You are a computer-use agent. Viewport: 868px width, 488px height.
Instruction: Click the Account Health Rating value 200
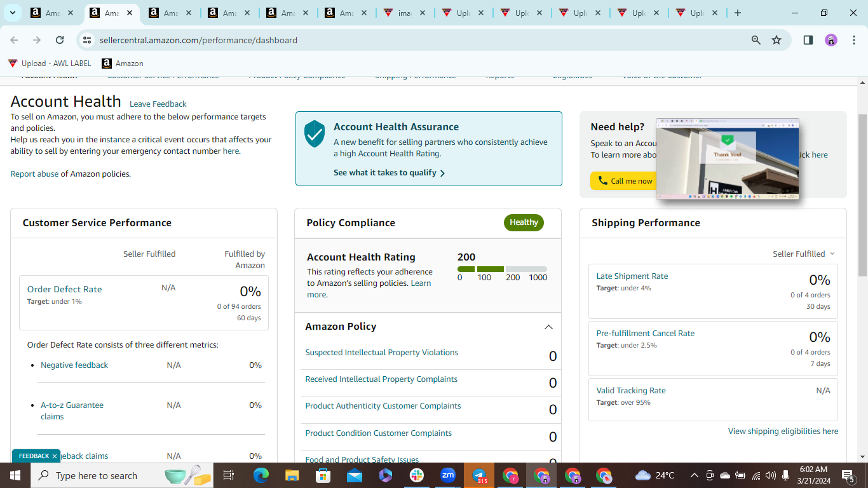[x=466, y=257]
